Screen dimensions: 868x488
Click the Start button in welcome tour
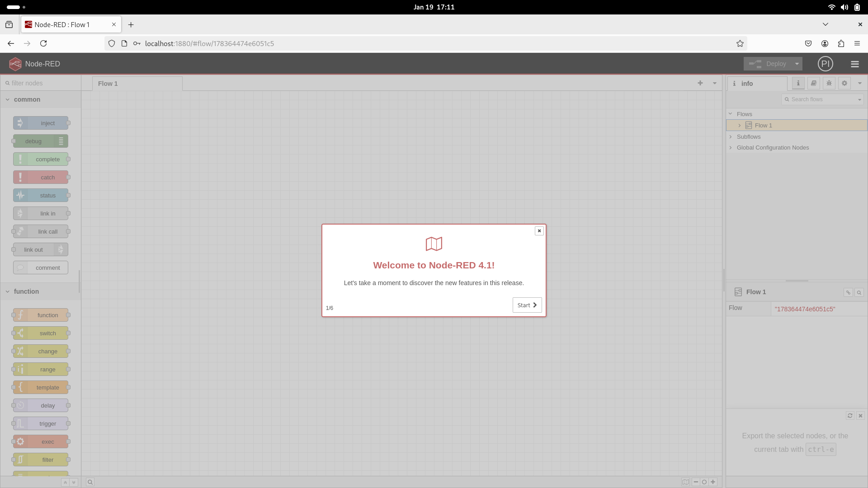click(527, 305)
